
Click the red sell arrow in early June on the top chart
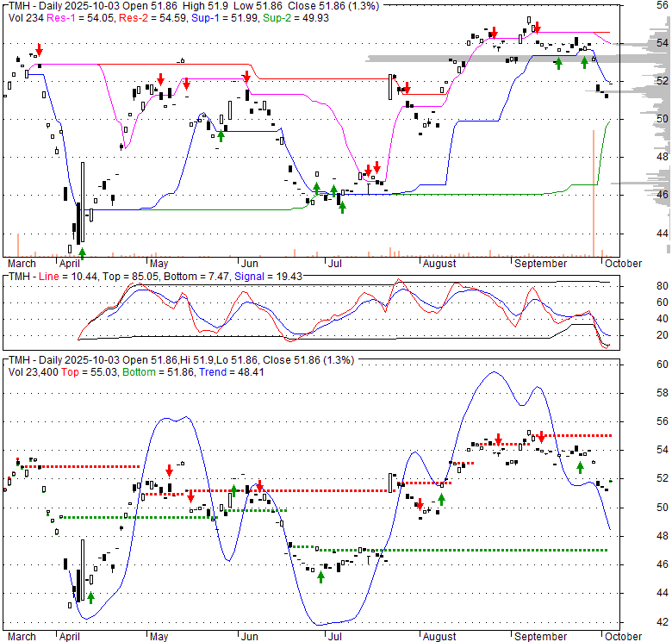click(247, 78)
